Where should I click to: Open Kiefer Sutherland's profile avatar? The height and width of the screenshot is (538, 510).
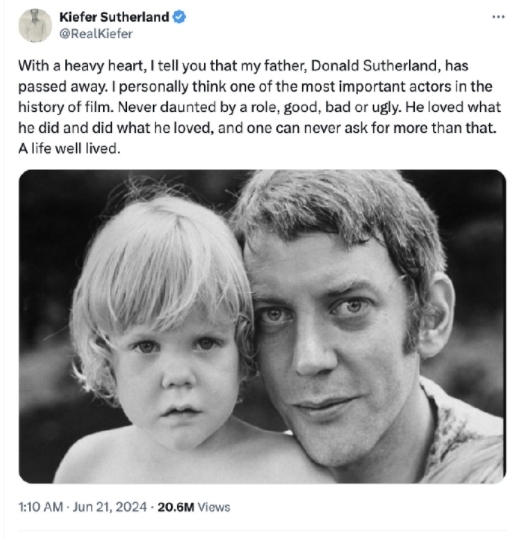pyautogui.click(x=35, y=25)
